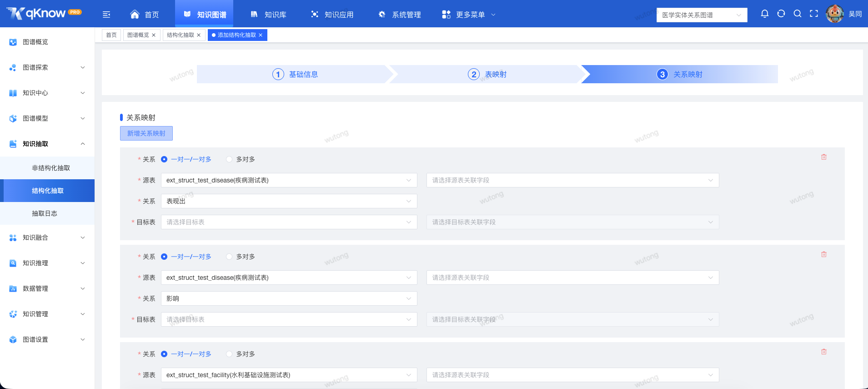
Task: Go to the 首页 top menu
Action: tap(145, 15)
